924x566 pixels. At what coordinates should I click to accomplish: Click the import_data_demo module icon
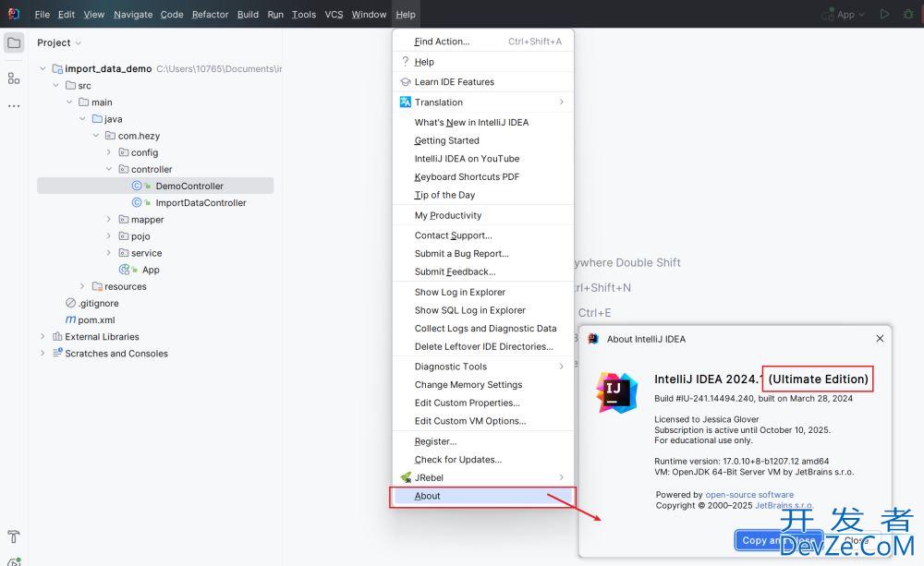[x=57, y=69]
